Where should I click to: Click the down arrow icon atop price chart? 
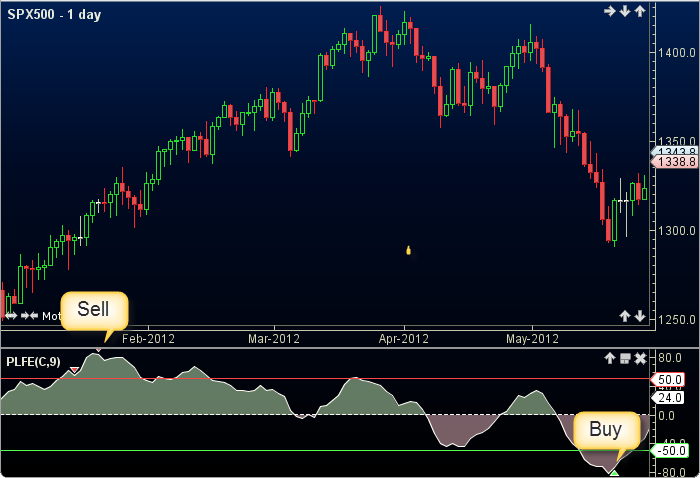(625, 11)
